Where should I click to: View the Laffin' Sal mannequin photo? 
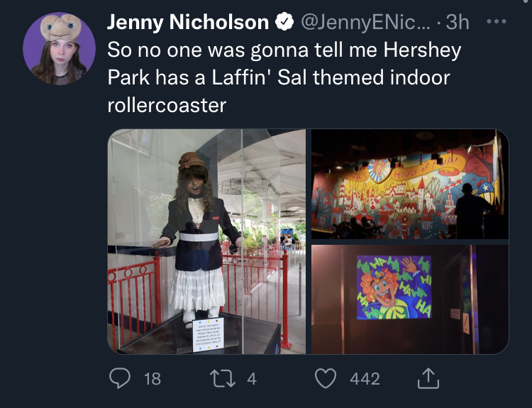pos(206,241)
